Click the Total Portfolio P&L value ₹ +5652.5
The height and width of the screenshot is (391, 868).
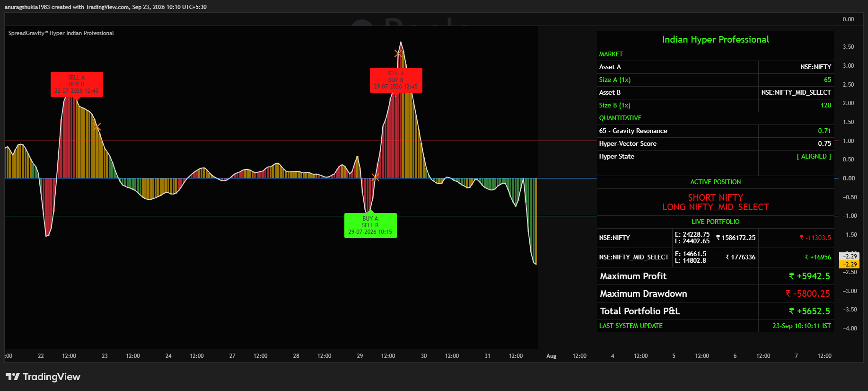(x=809, y=311)
